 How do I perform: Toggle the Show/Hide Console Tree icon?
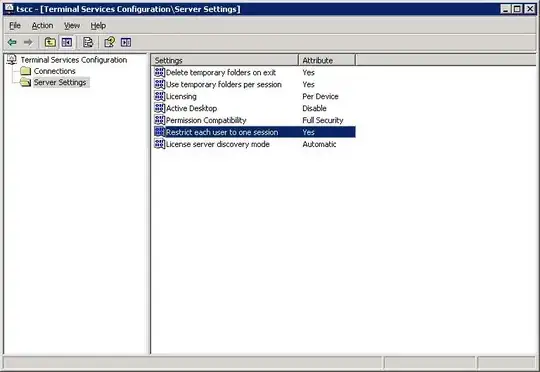[x=67, y=42]
